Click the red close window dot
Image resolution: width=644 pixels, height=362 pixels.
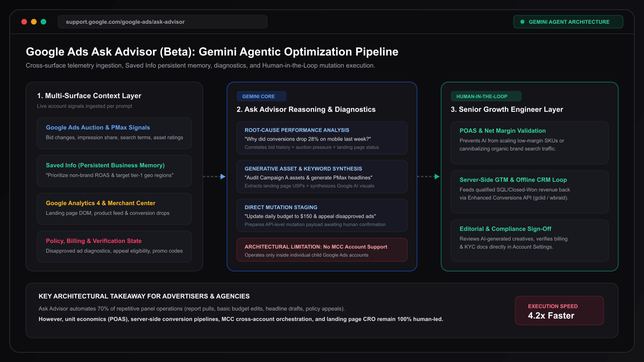pos(24,22)
